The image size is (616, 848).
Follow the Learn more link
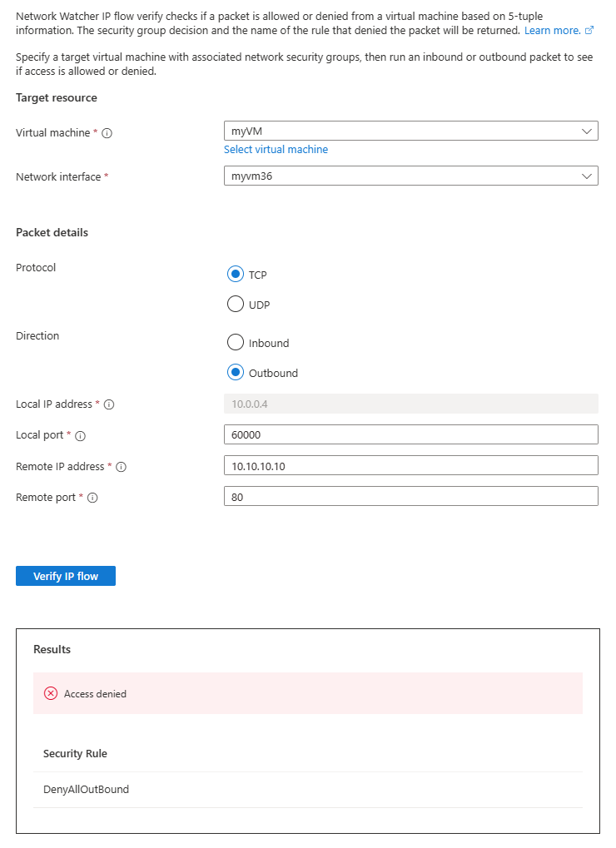pyautogui.click(x=552, y=30)
